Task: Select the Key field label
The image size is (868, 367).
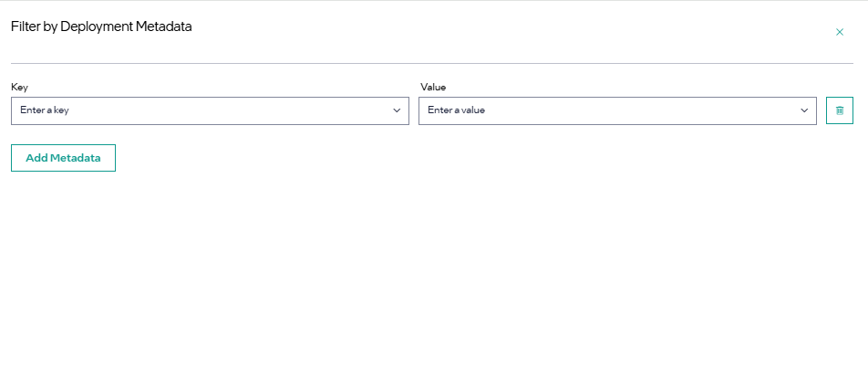Action: 19,87
